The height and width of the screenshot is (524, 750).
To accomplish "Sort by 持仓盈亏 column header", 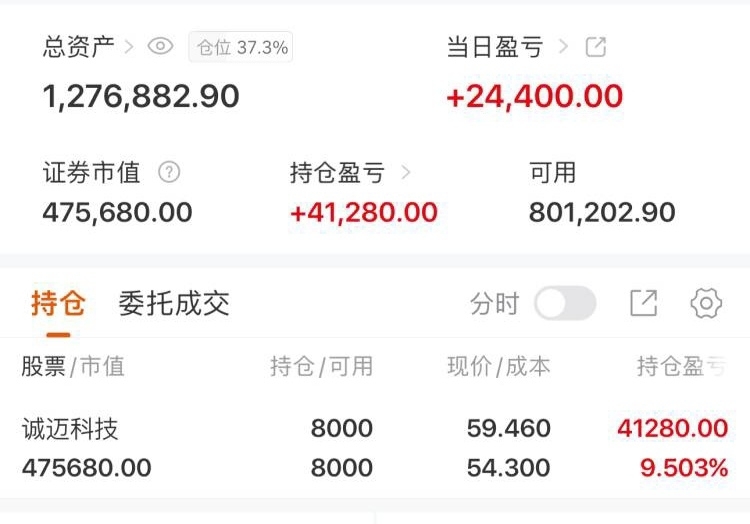I will click(682, 367).
